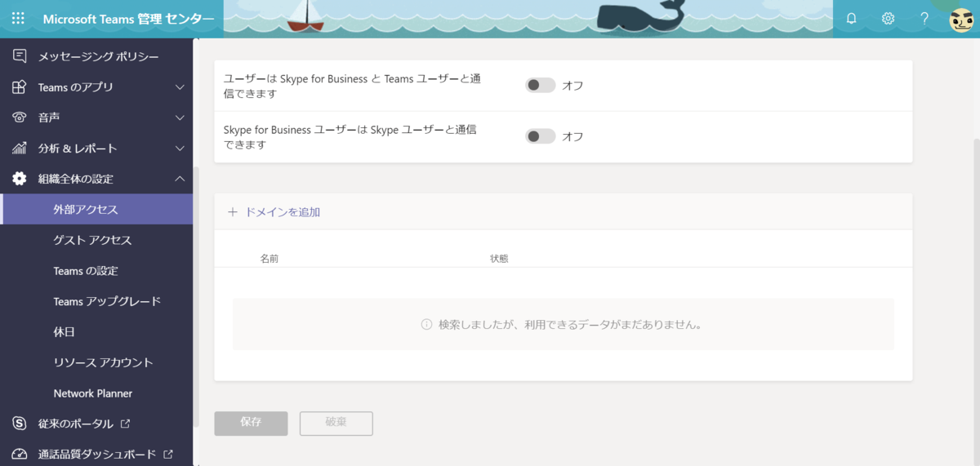Expand the Teams のアプリ chevron

pyautogui.click(x=180, y=87)
